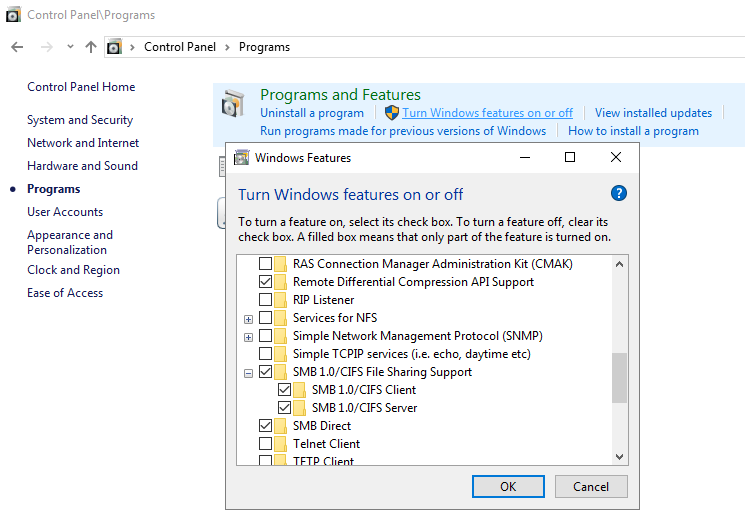The height and width of the screenshot is (519, 745).
Task: Open the View installed updates link
Action: [653, 113]
